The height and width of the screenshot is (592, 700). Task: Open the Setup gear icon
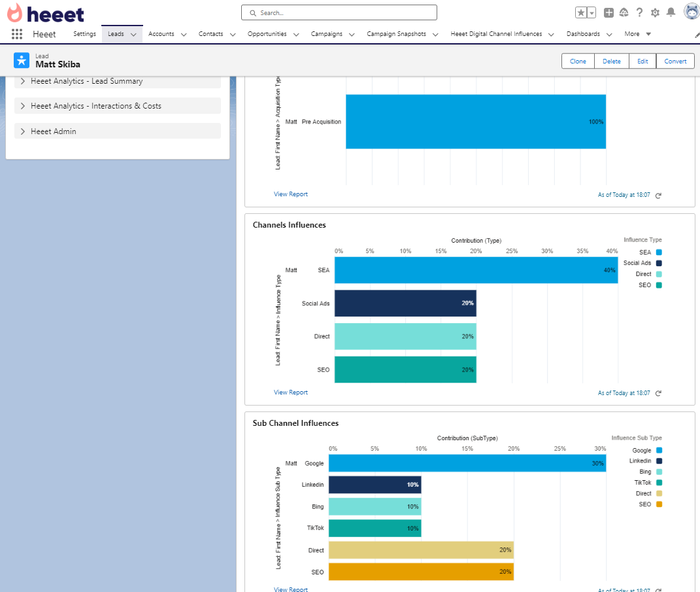coord(655,12)
